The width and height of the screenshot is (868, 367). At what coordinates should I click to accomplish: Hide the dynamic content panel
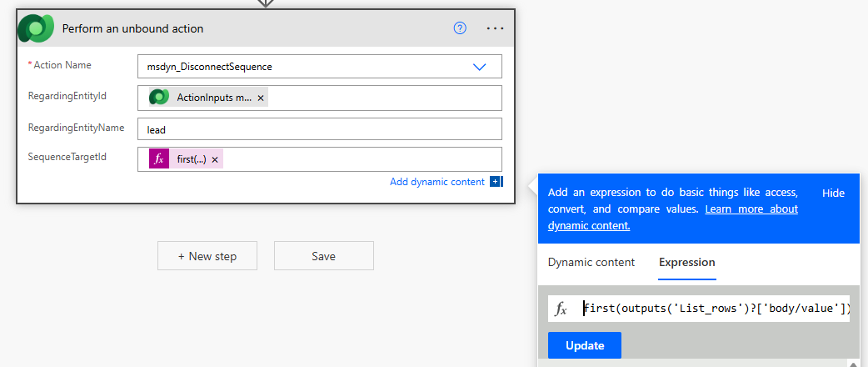click(x=833, y=193)
